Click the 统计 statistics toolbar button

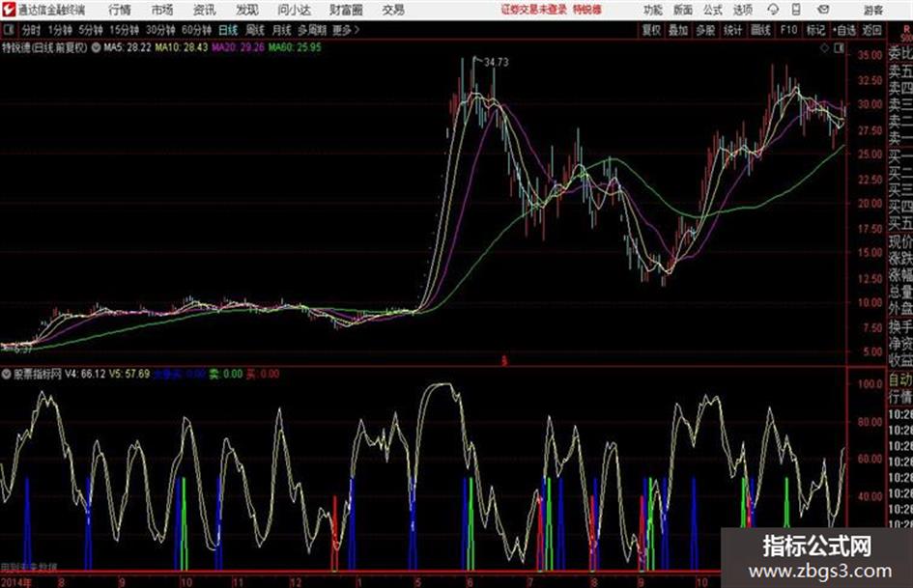point(733,30)
